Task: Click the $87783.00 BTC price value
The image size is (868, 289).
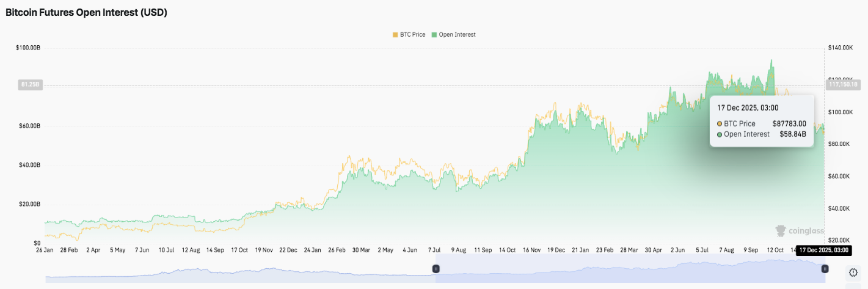Action: [x=789, y=124]
